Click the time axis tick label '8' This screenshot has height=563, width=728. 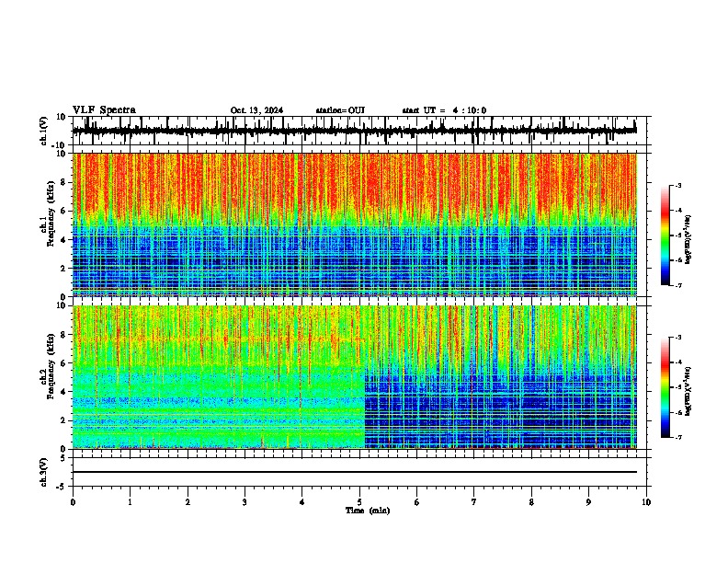[531, 502]
